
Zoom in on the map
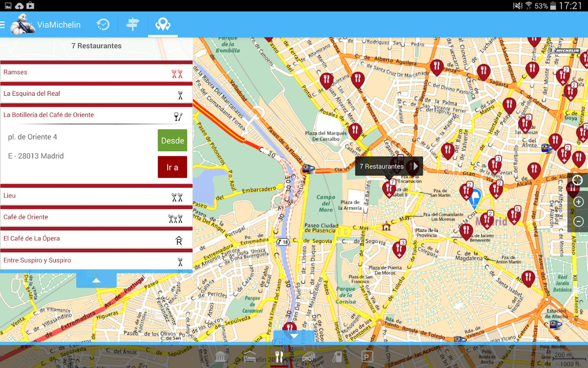[x=578, y=202]
